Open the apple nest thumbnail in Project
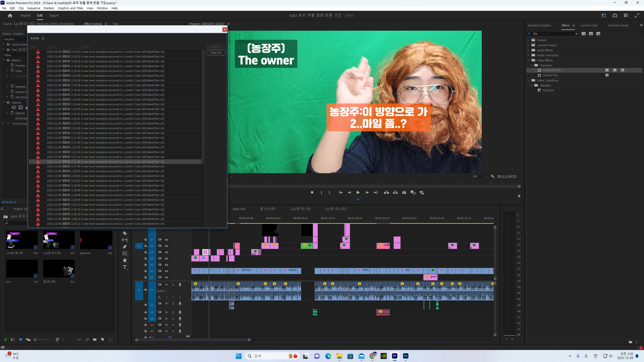This screenshot has height=362, width=644. pos(96,240)
